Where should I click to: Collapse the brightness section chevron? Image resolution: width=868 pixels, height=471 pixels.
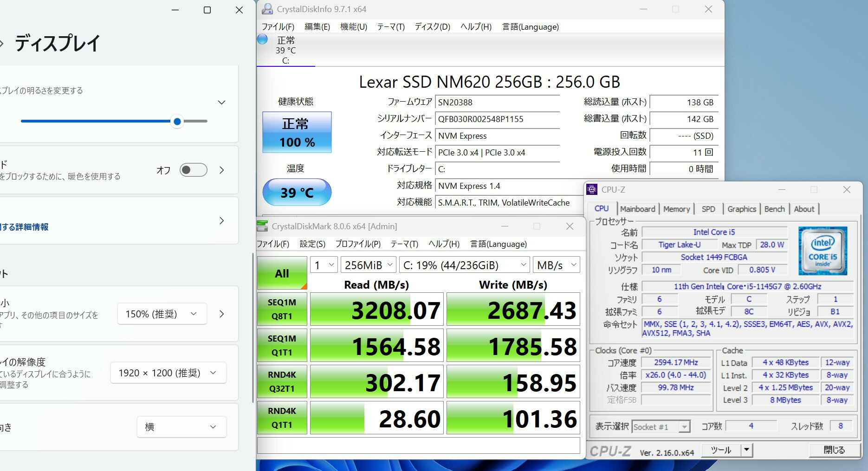222,103
